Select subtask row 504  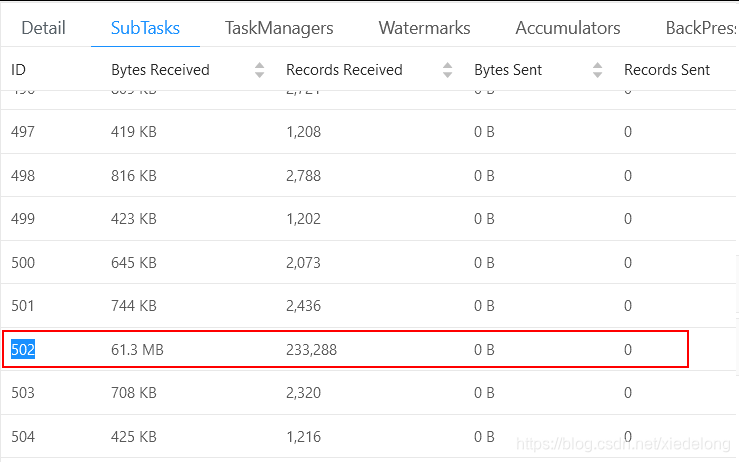pyautogui.click(x=23, y=437)
